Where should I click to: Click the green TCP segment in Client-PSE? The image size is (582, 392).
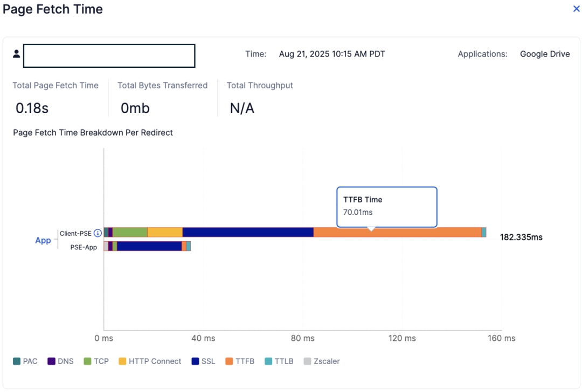(x=130, y=233)
